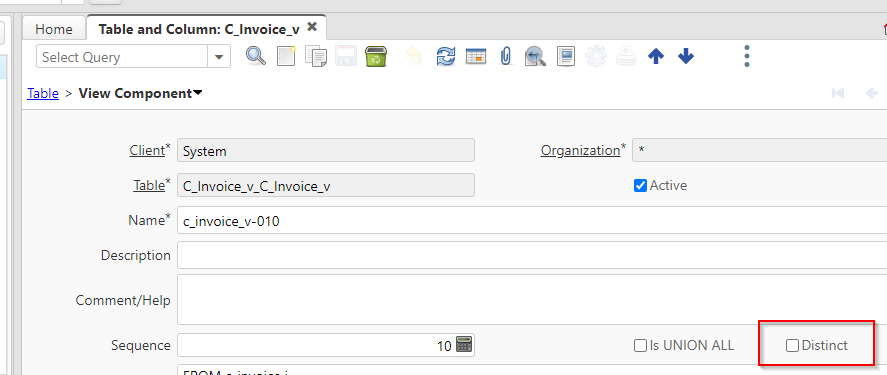This screenshot has width=887, height=375.
Task: Select the Table and Column: C_Invoice_v tab
Action: tap(199, 29)
